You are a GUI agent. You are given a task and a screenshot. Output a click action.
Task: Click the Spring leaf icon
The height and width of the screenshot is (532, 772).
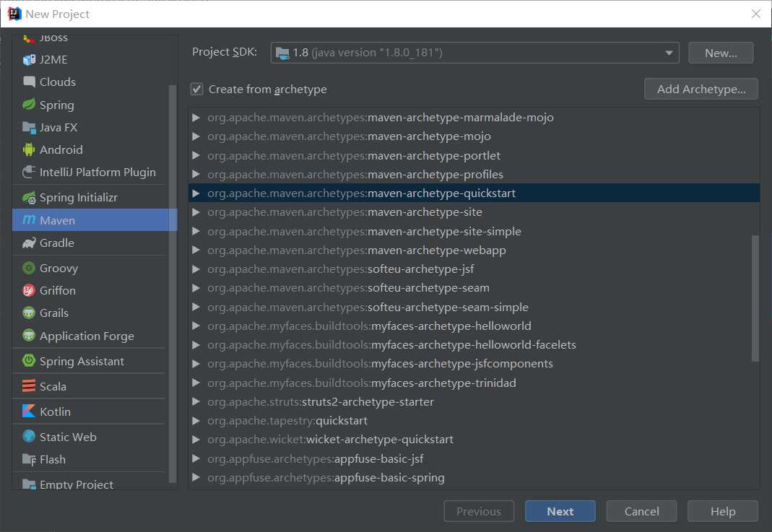pyautogui.click(x=29, y=105)
